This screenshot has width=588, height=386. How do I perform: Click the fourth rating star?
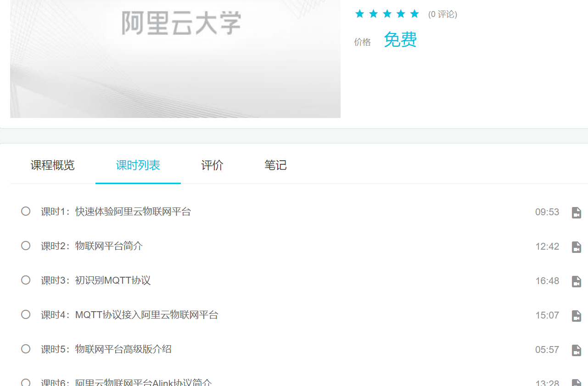pos(401,14)
